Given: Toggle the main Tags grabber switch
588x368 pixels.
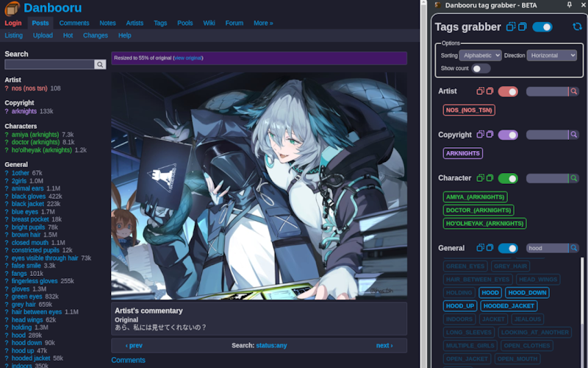Looking at the screenshot, I should point(542,27).
